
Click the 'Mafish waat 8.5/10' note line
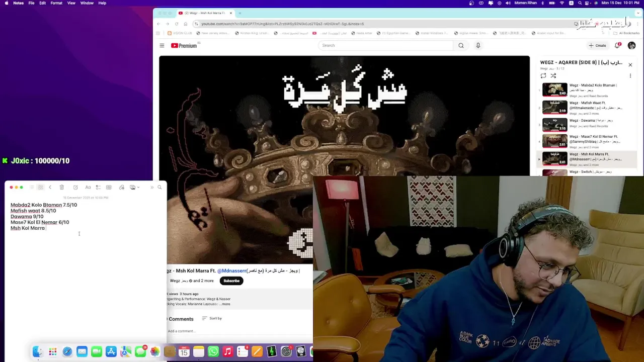tap(33, 211)
